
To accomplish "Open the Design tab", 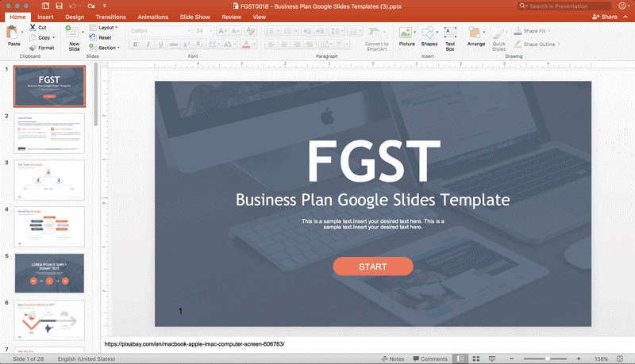I will click(75, 17).
